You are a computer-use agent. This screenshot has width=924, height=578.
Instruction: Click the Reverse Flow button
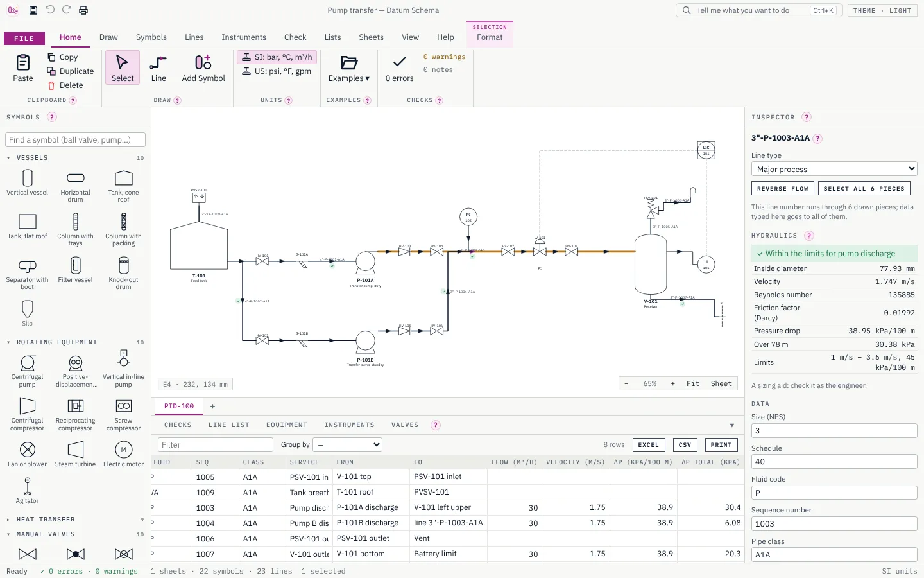(x=783, y=189)
